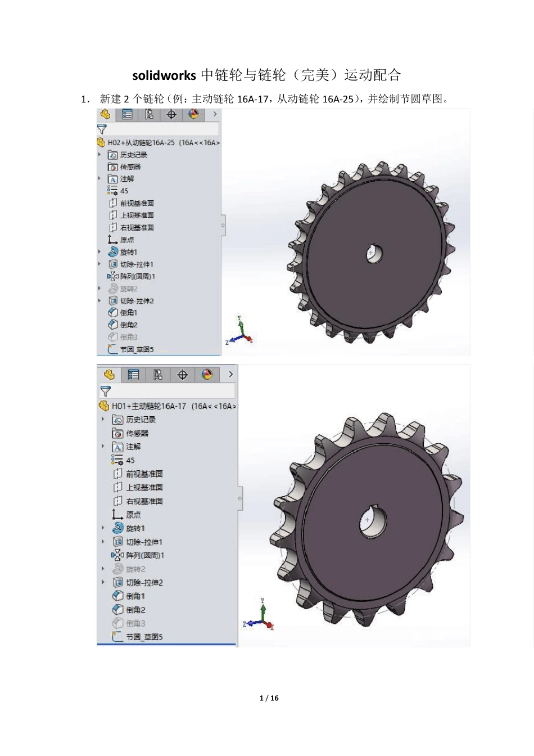Select 倒角2 chamfer in 16A-25 tree
The width and height of the screenshot is (534, 756).
[123, 325]
